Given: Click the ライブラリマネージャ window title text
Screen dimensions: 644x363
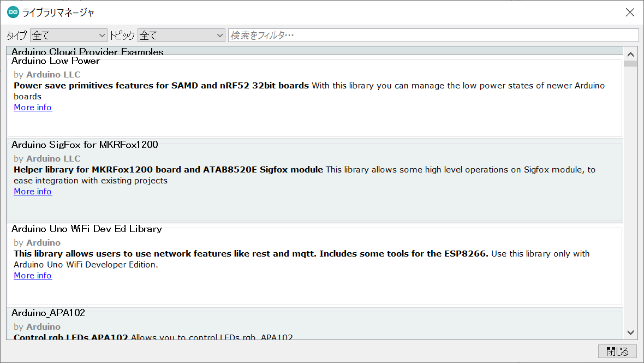Looking at the screenshot, I should [58, 13].
